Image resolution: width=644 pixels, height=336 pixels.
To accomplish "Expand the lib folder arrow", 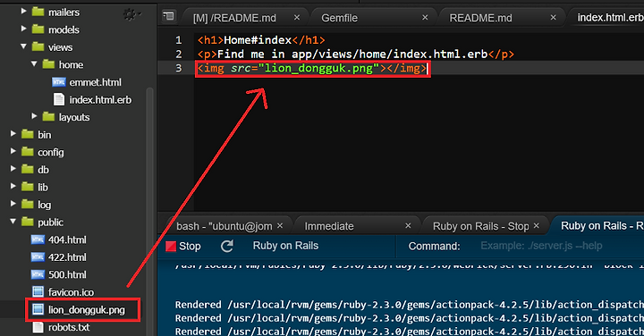I will point(13,186).
